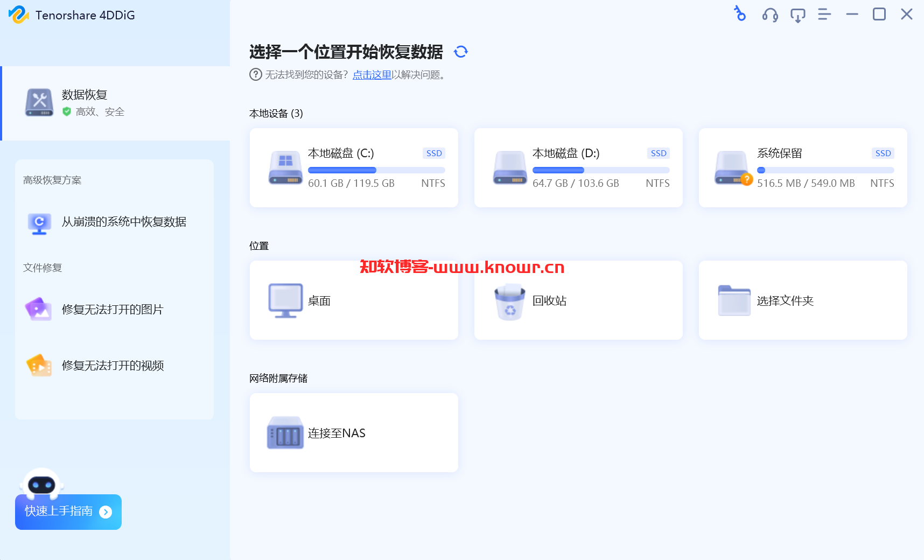Open the key activation icon
924x560 pixels.
740,13
